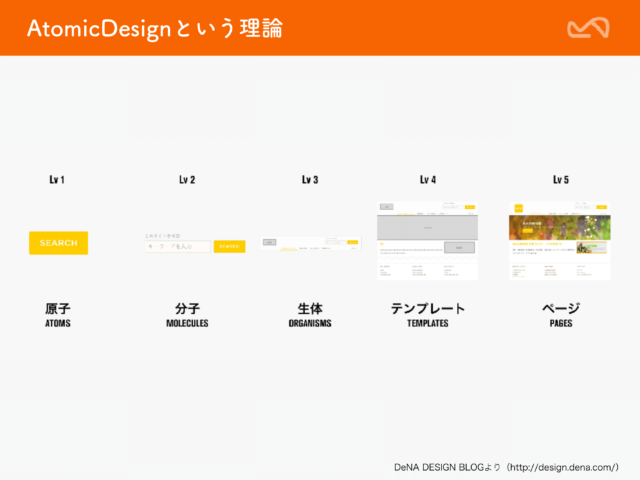
Task: Select the Lv 3 label
Action: (310, 180)
